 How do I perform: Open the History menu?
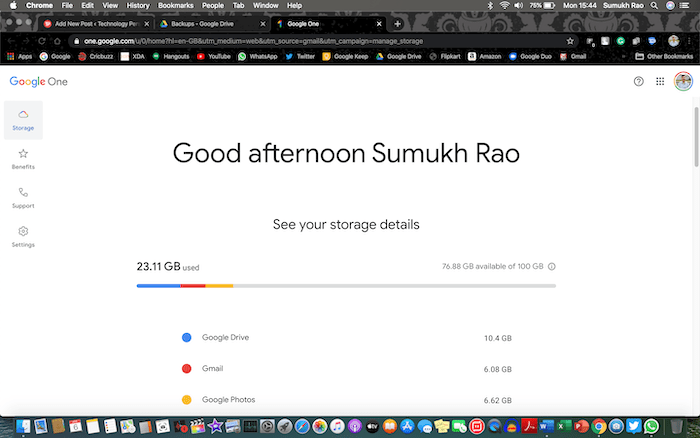[138, 5]
